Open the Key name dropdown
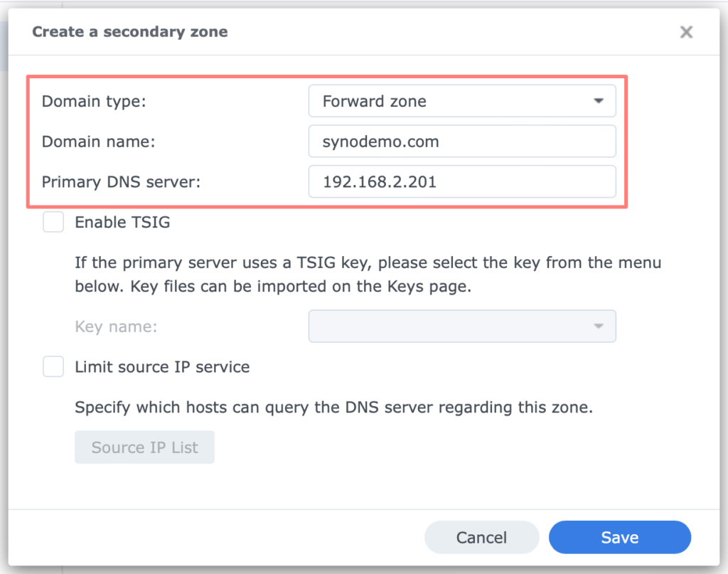 pyautogui.click(x=462, y=326)
